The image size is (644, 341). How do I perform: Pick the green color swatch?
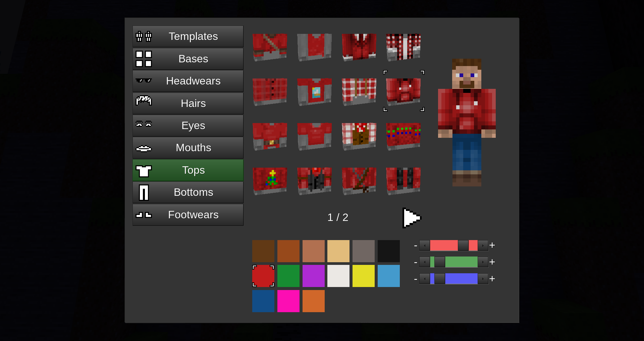pos(288,276)
